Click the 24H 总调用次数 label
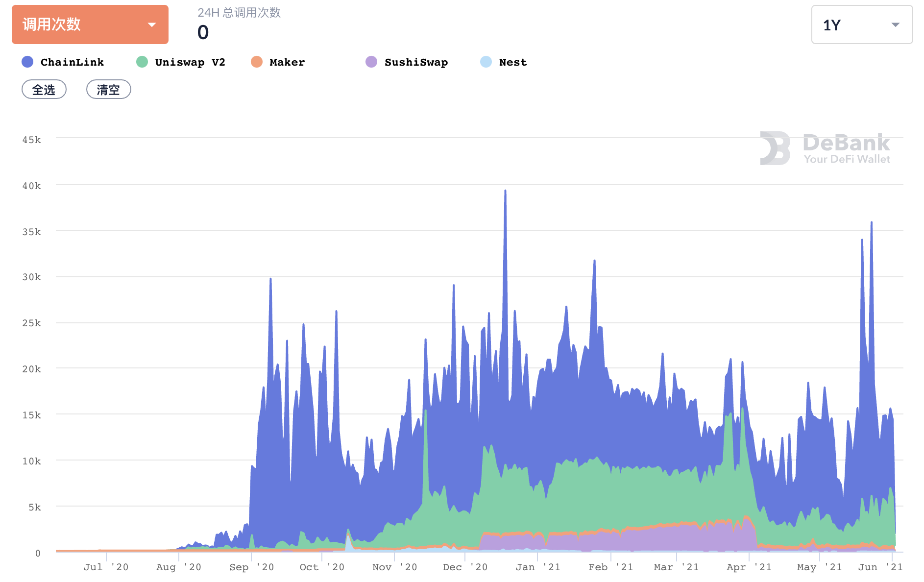The width and height of the screenshot is (924, 582). tap(239, 13)
